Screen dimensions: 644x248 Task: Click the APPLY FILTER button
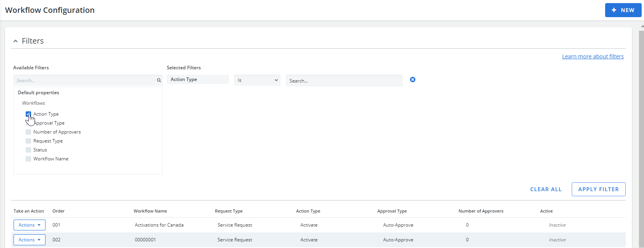[599, 189]
